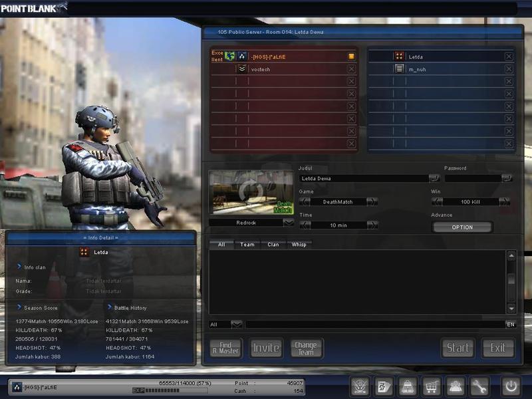Screen dimensions: 532x399
Task: Open the Mission Cards icon
Action: coord(384,386)
